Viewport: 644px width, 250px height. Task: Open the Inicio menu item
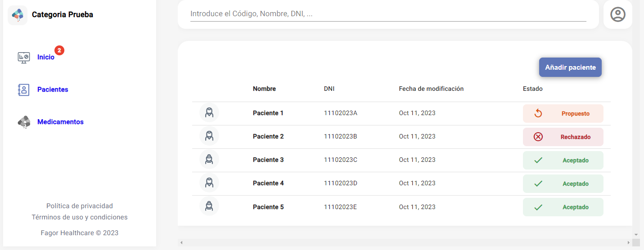[x=46, y=57]
